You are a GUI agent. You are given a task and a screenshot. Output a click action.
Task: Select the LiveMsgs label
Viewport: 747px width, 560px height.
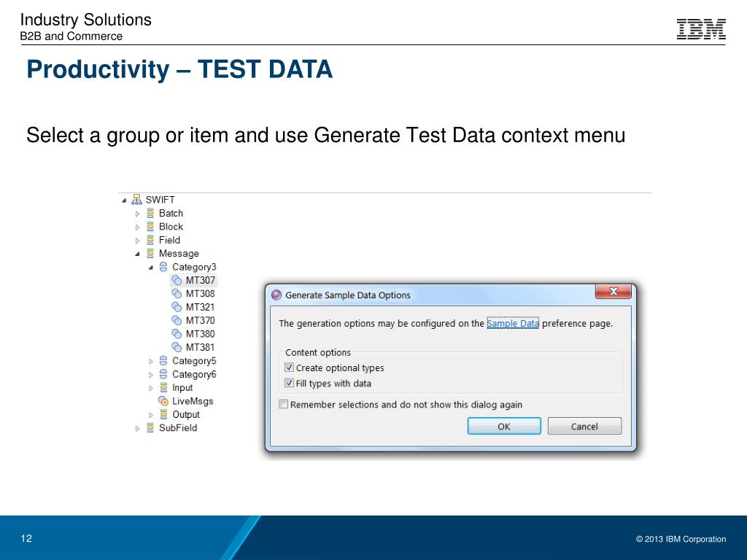193,401
